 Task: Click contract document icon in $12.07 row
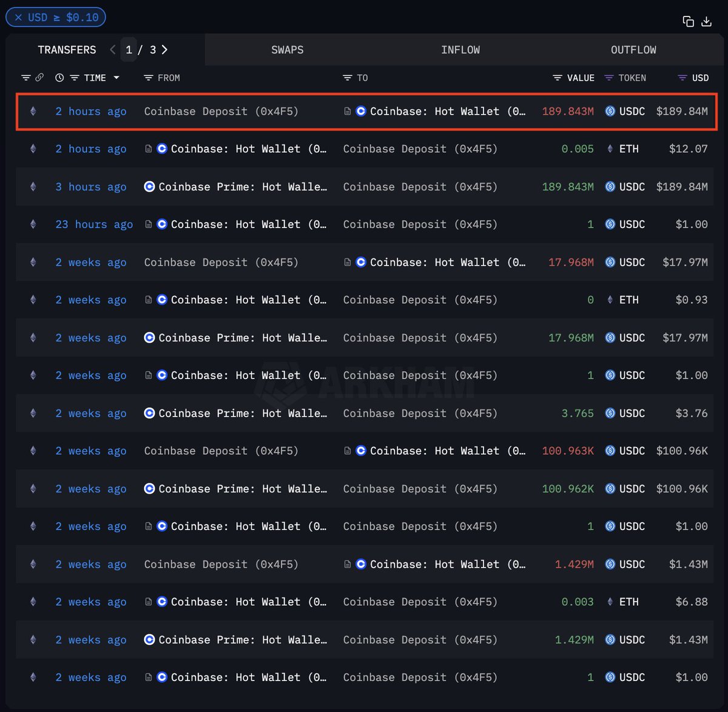point(148,149)
